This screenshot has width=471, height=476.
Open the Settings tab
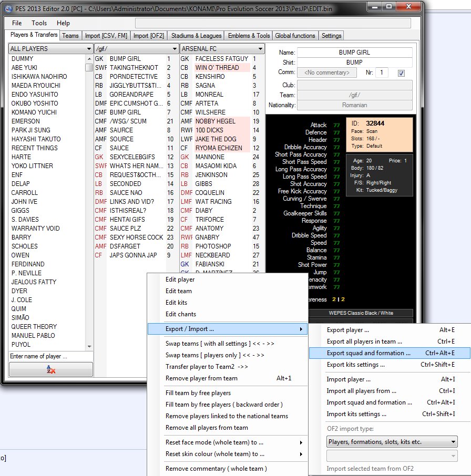click(331, 36)
